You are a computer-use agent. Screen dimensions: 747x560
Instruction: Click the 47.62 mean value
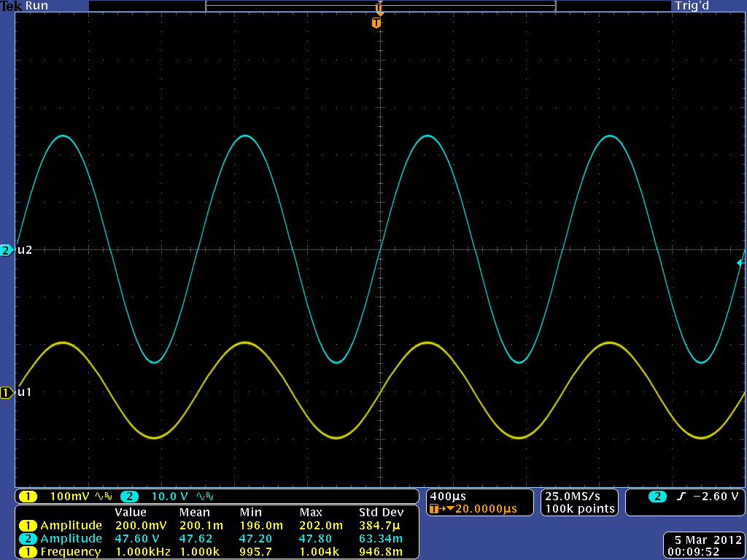(x=196, y=539)
